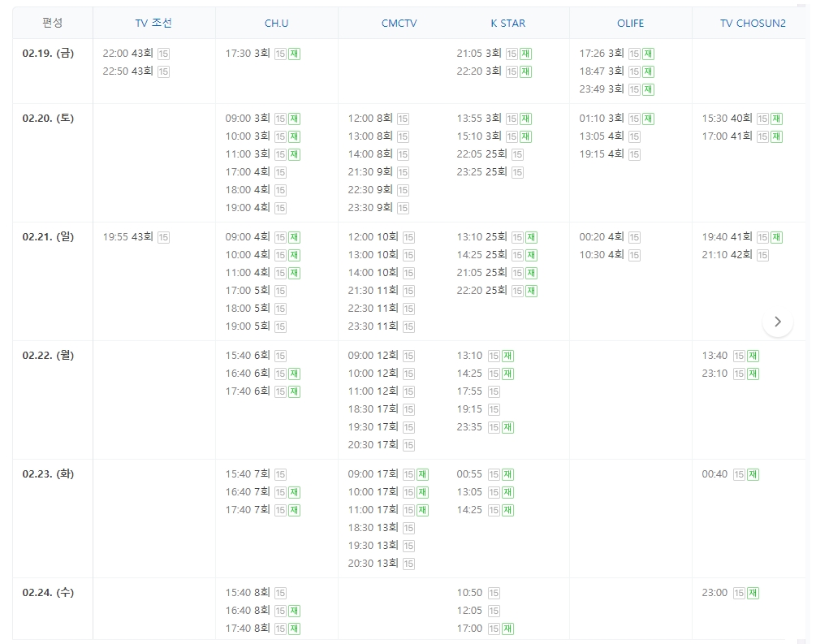
Task: Click TV CHOSUN2 13:40 entry on 02.22
Action: (715, 356)
